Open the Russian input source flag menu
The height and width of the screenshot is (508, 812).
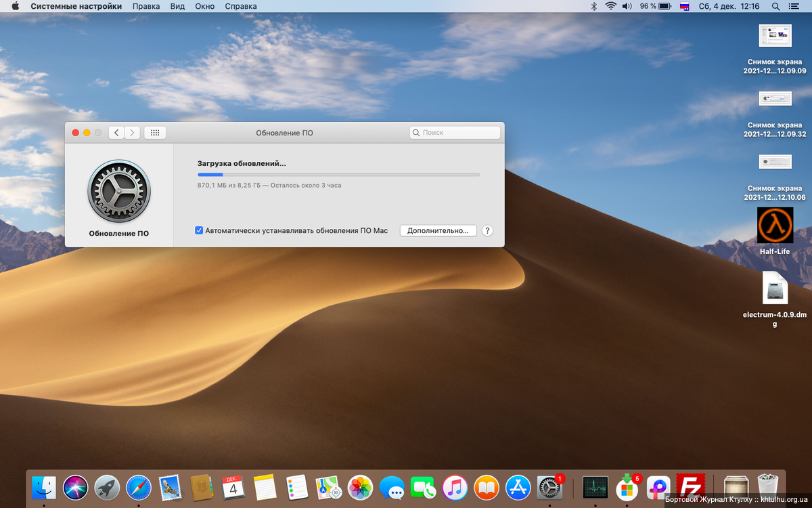coord(684,6)
